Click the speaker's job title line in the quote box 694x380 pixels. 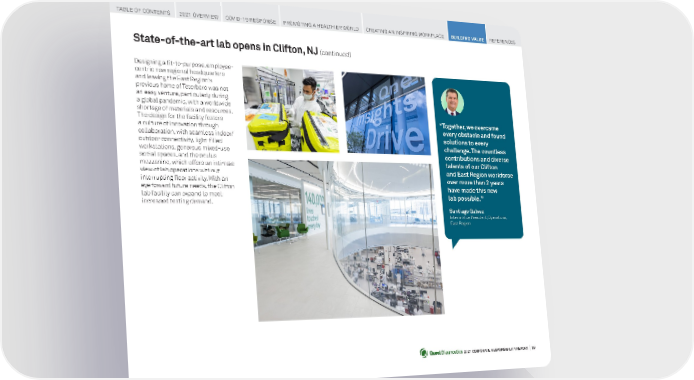point(478,220)
